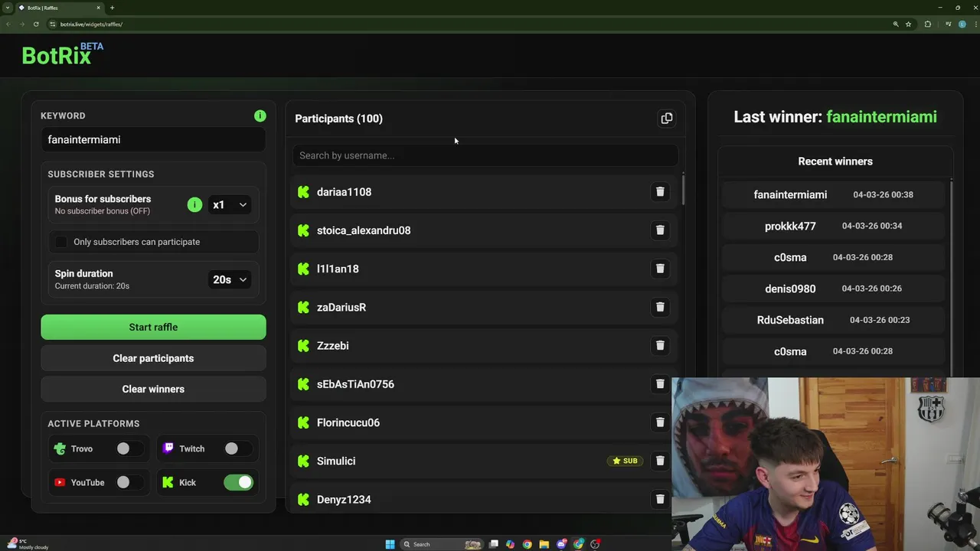
Task: Start the raffle
Action: point(153,327)
